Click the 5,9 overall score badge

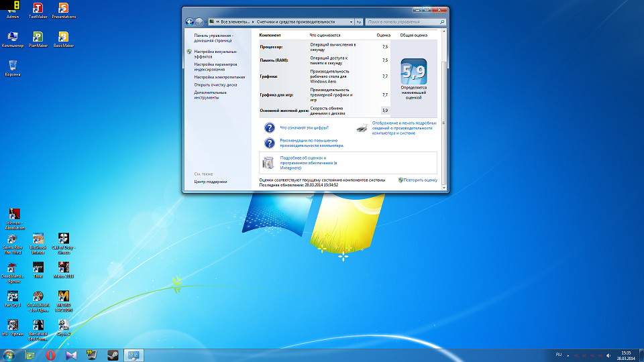tap(414, 72)
